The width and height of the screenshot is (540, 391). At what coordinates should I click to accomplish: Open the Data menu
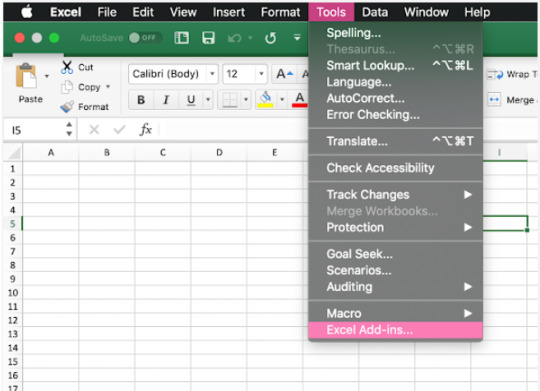[x=375, y=12]
